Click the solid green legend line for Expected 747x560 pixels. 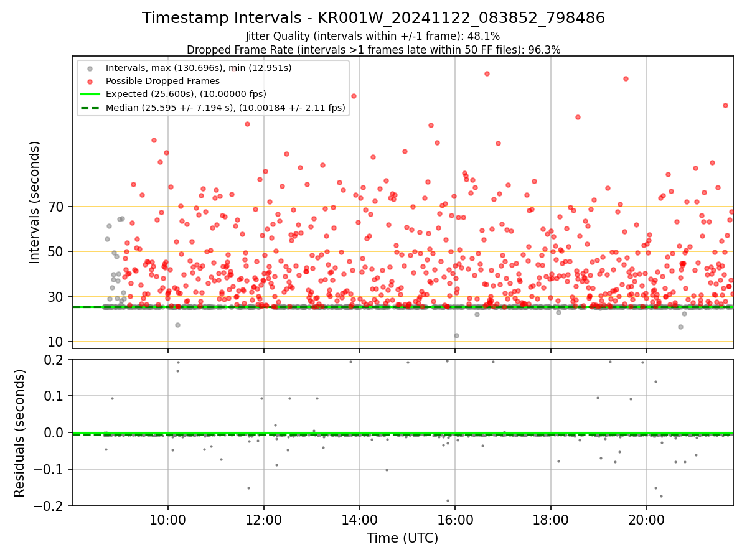click(x=90, y=95)
